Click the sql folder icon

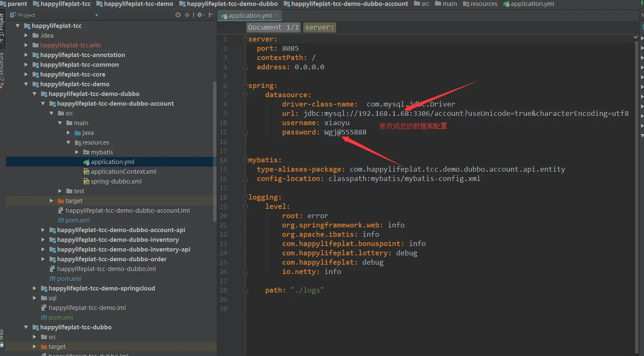point(44,298)
